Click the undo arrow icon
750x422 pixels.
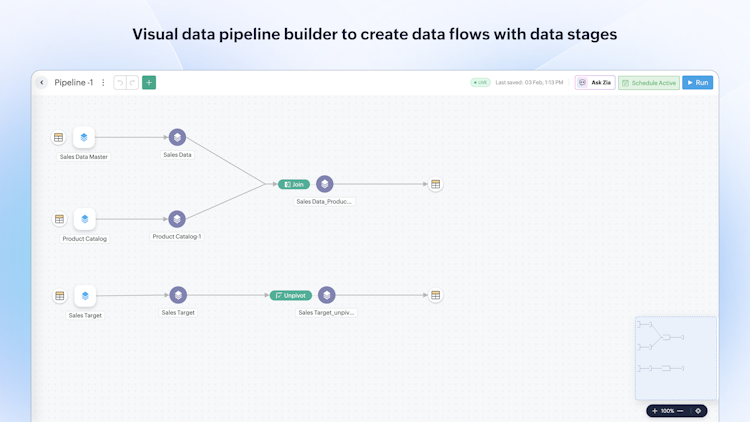click(120, 83)
